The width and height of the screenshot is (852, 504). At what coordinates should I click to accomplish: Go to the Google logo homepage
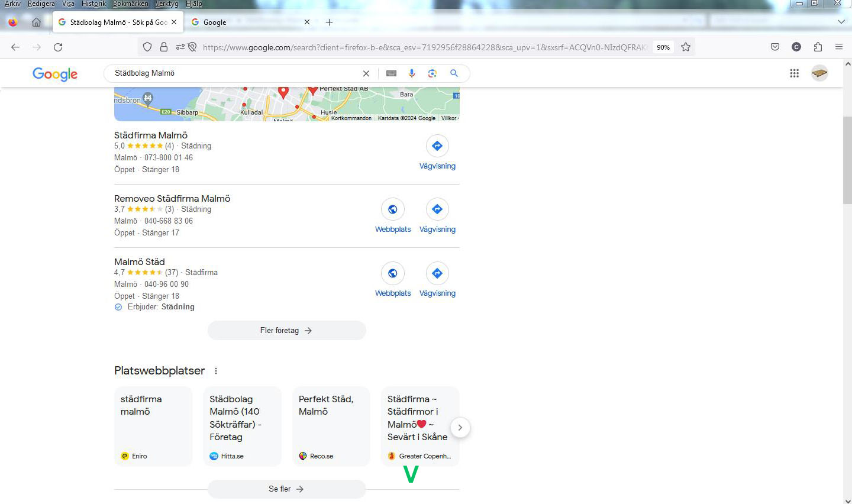[55, 74]
